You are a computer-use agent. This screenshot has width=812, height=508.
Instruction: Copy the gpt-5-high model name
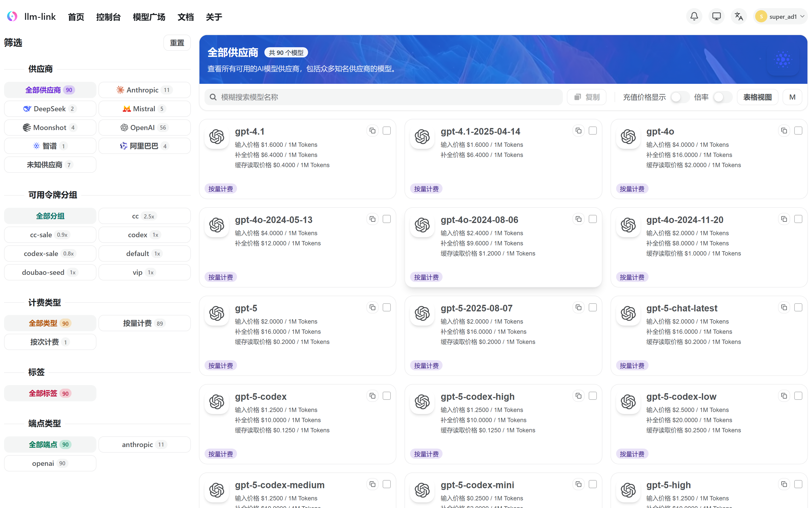click(784, 484)
